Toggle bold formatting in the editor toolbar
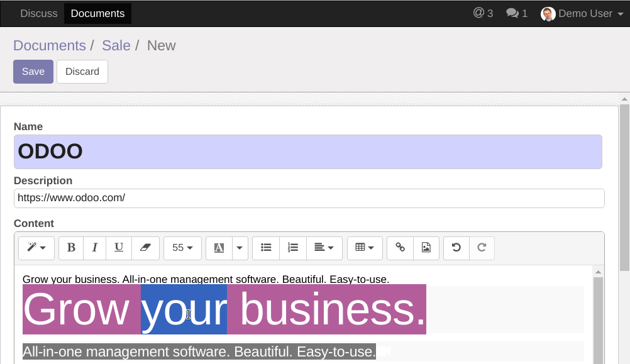The image size is (630, 364). (71, 248)
